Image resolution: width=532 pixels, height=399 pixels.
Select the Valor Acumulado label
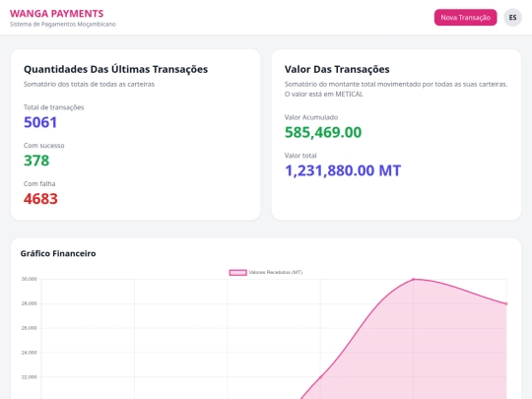point(311,117)
